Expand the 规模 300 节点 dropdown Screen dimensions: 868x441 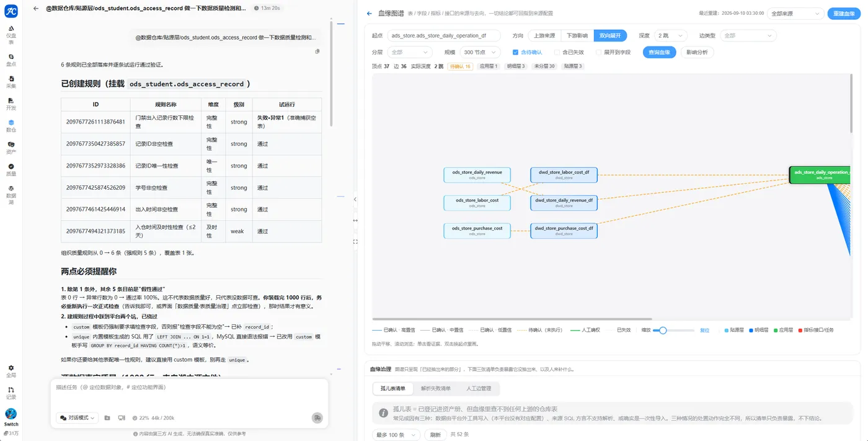tap(481, 52)
